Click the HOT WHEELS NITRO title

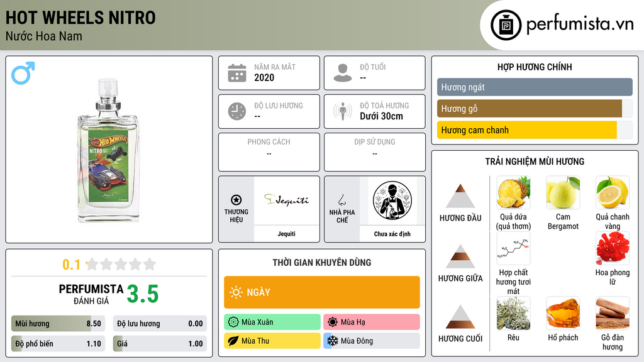80,18
